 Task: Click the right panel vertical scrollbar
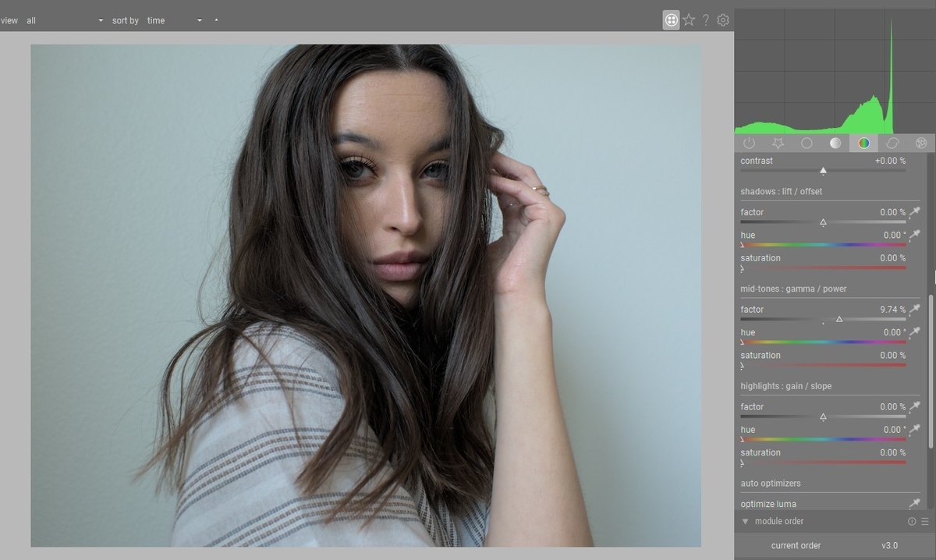click(930, 370)
